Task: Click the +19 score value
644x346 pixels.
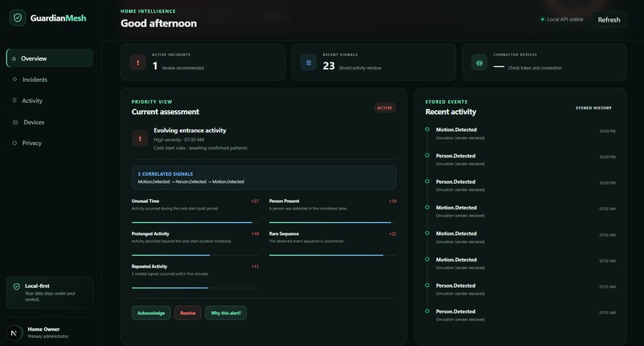Action: pos(392,201)
